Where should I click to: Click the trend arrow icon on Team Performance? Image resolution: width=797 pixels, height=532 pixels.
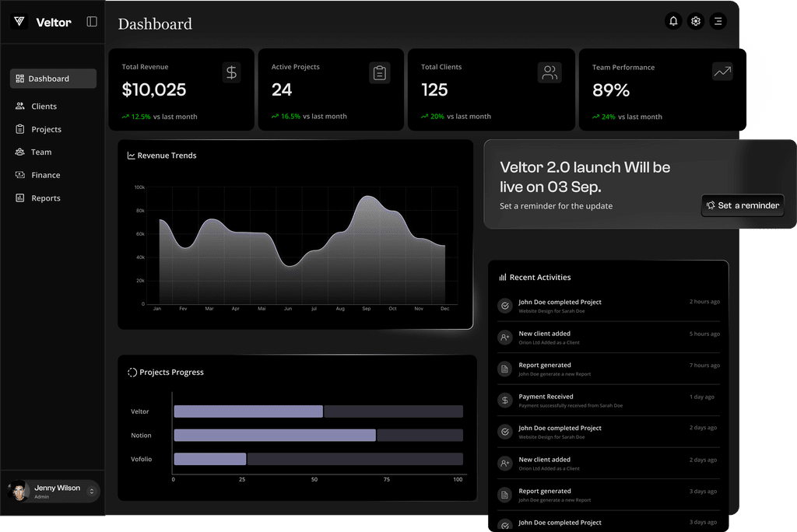point(722,72)
